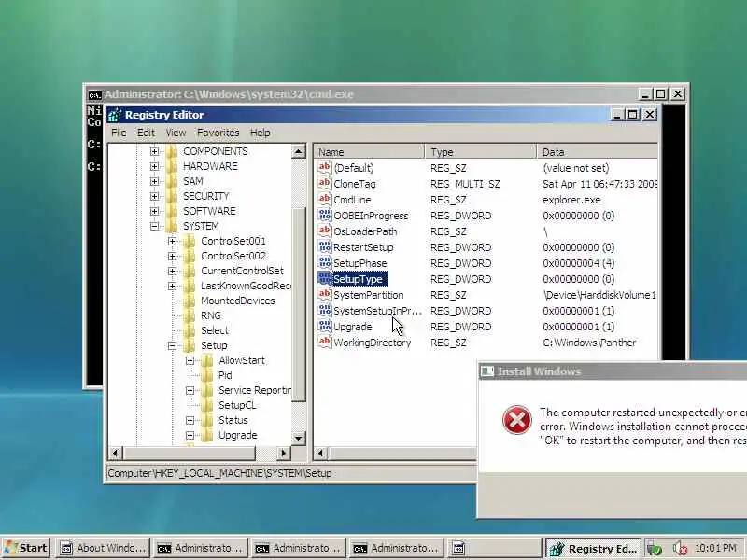Click the SetupPhase DWORD icon
Viewport: 747px width, 560px height.
pyautogui.click(x=324, y=263)
